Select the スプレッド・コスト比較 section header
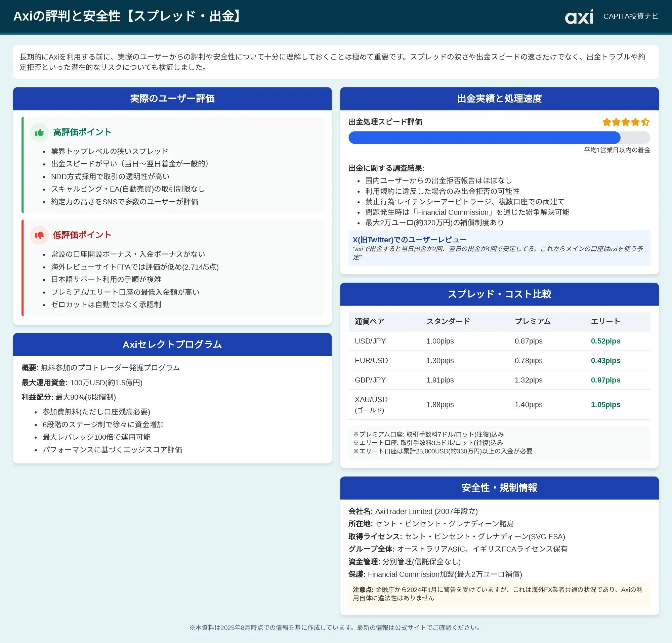Viewport: 672px width, 643px height. tap(499, 294)
